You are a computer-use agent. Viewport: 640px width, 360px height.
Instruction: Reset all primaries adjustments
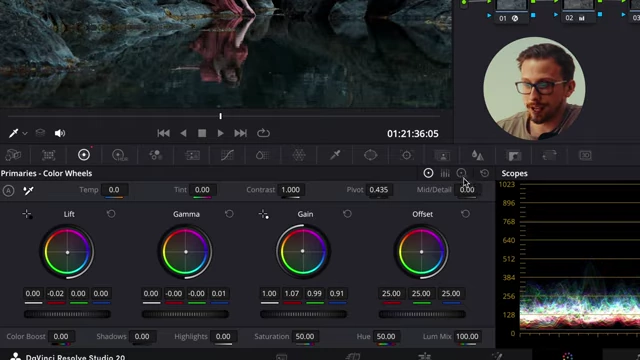click(484, 173)
